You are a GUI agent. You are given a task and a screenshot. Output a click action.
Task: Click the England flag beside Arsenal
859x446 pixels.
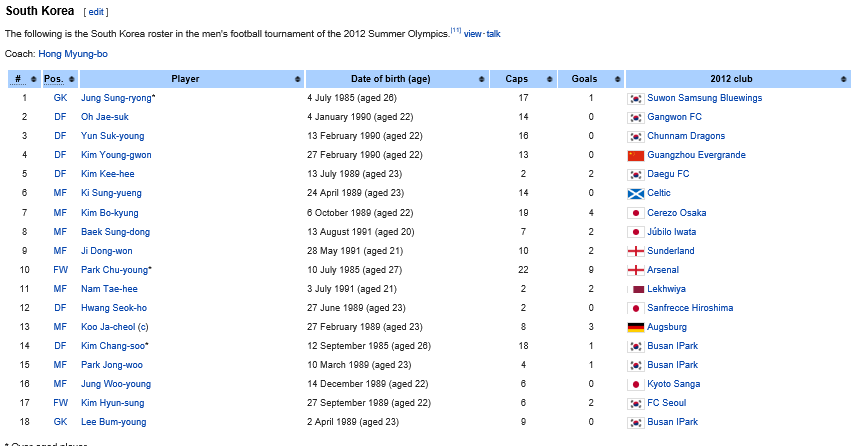[635, 270]
